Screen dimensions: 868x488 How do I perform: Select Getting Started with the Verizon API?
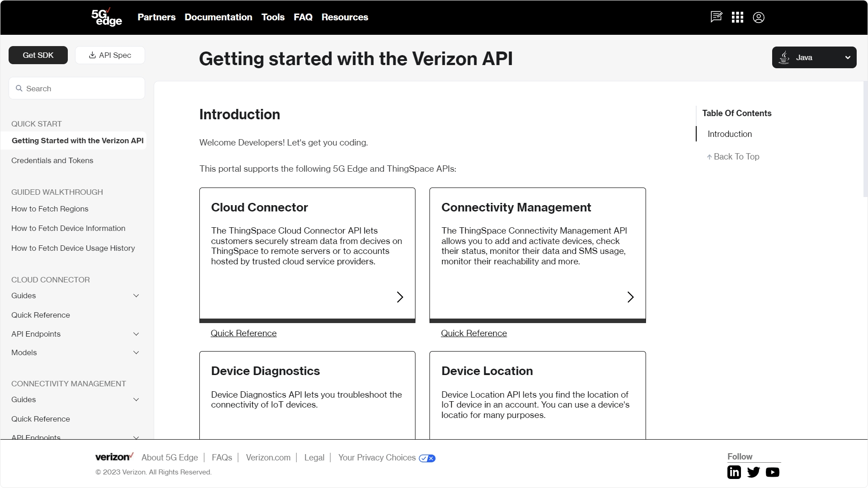[73, 141]
